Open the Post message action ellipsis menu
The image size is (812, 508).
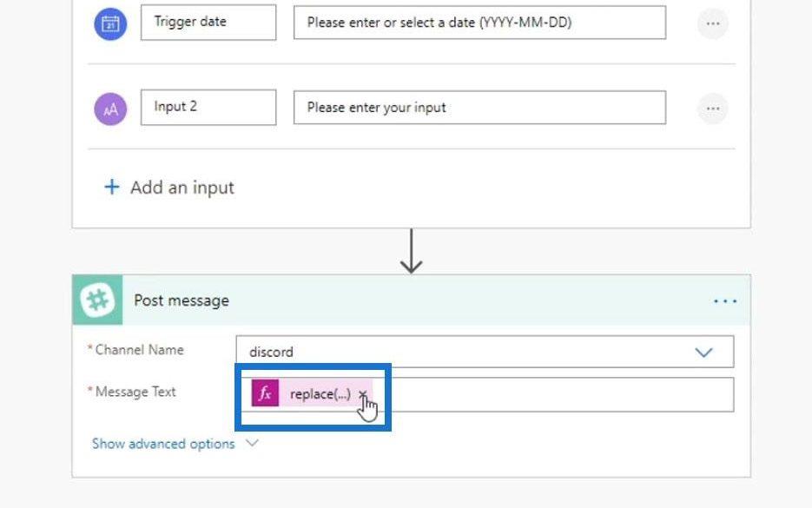click(725, 300)
